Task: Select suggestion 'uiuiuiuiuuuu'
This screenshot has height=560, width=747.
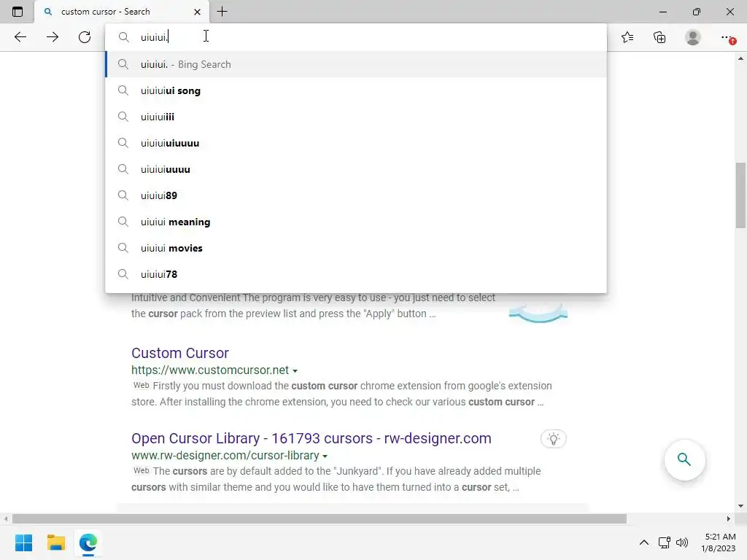Action: [x=356, y=143]
